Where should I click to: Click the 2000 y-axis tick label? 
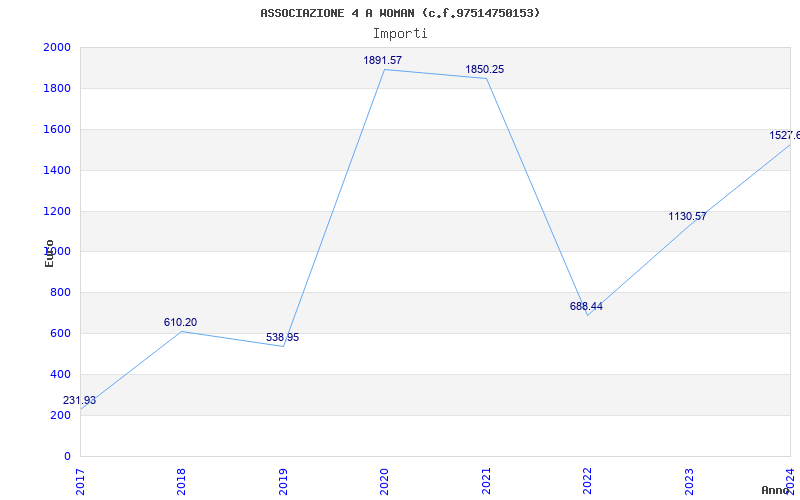click(x=57, y=47)
